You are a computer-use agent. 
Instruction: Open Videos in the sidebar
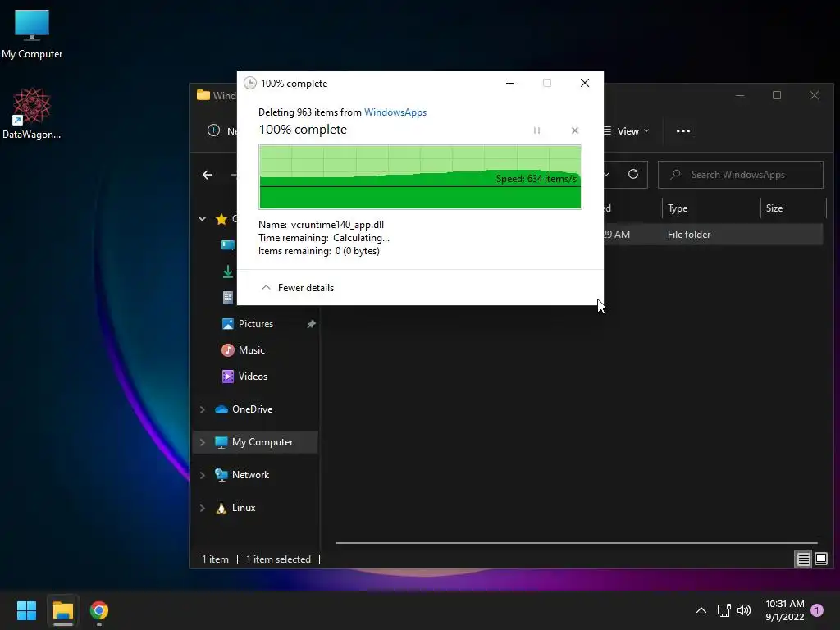click(x=244, y=377)
